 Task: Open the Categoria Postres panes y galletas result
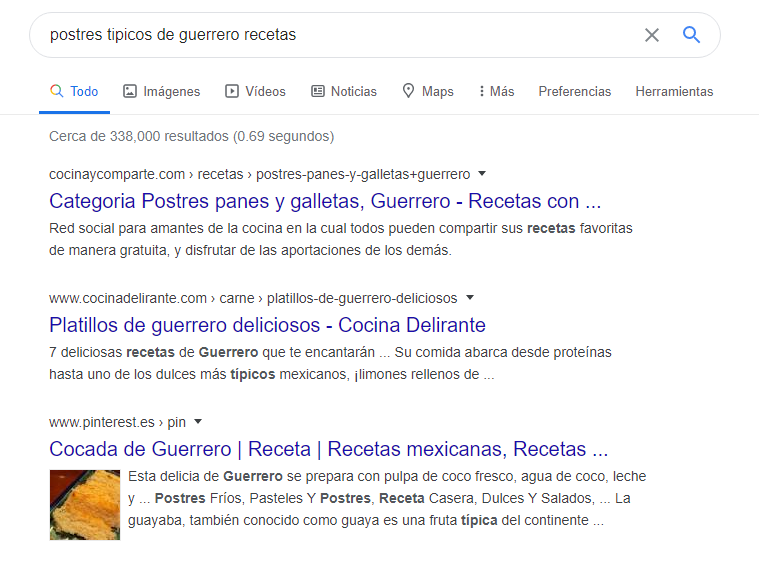click(325, 201)
